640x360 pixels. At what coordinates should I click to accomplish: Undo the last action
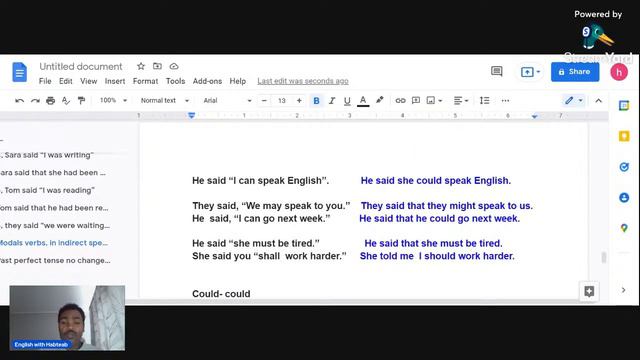tap(19, 100)
